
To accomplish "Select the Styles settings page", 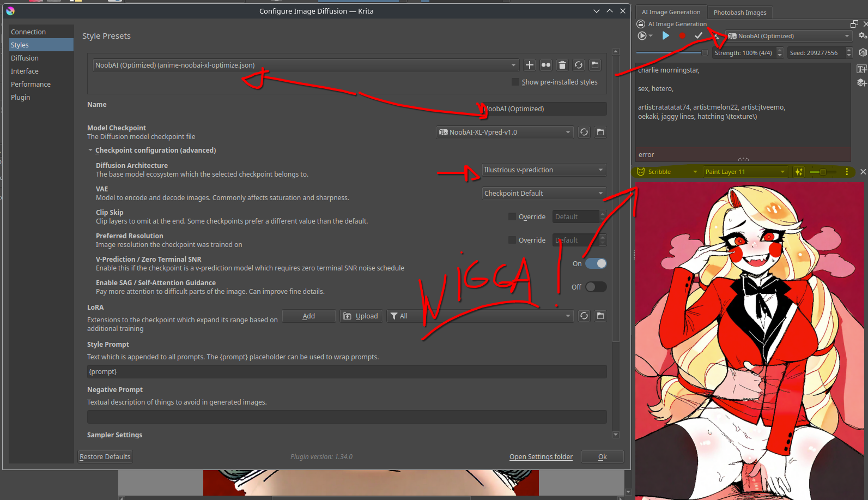I will coord(41,45).
